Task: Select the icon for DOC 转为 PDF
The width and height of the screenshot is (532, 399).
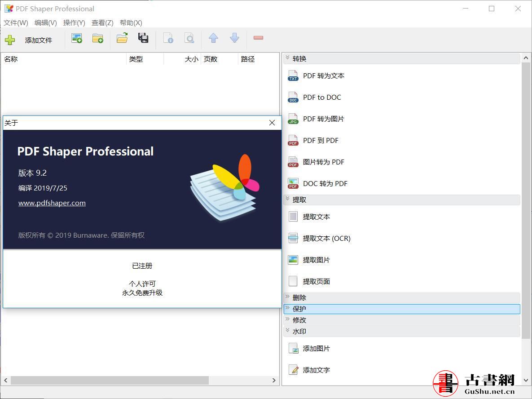Action: click(x=293, y=184)
